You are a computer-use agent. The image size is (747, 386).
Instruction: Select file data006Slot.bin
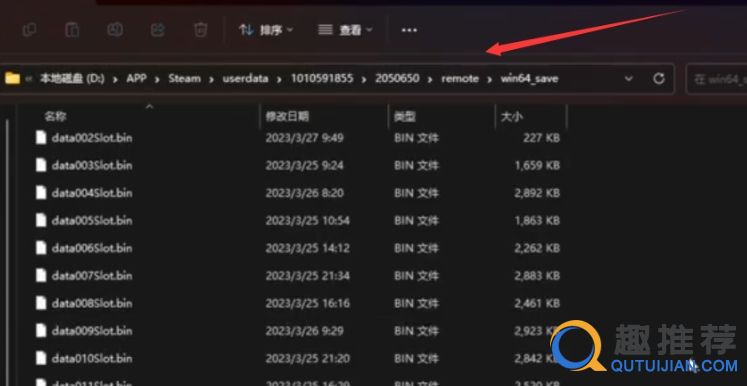(92, 248)
